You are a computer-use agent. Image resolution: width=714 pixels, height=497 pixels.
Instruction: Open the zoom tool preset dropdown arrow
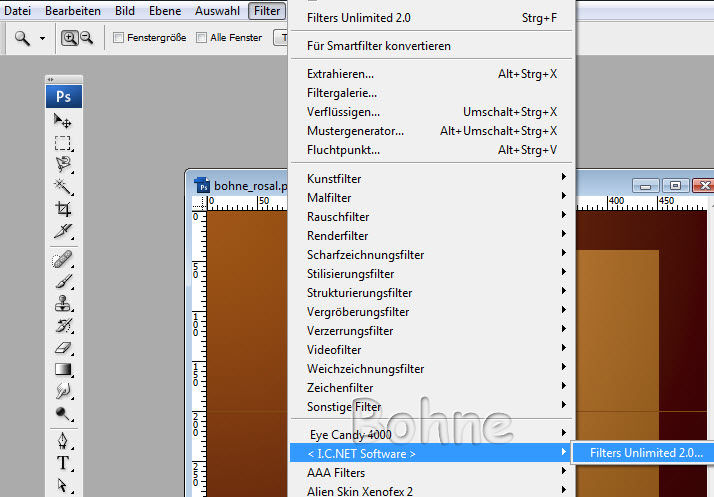coord(42,38)
